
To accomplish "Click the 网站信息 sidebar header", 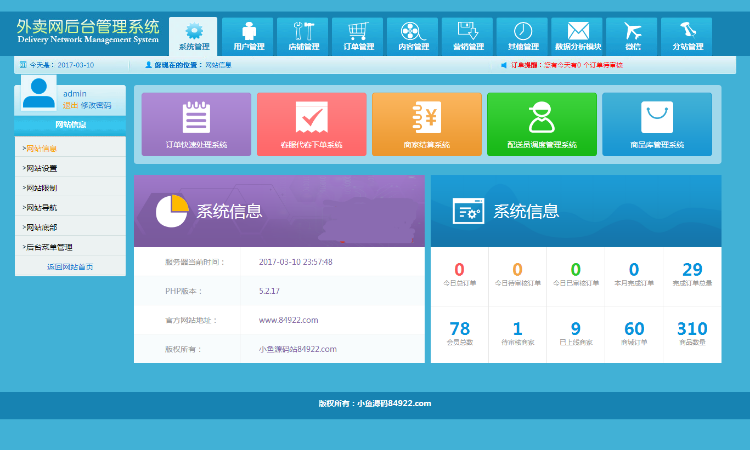I will 70,125.
